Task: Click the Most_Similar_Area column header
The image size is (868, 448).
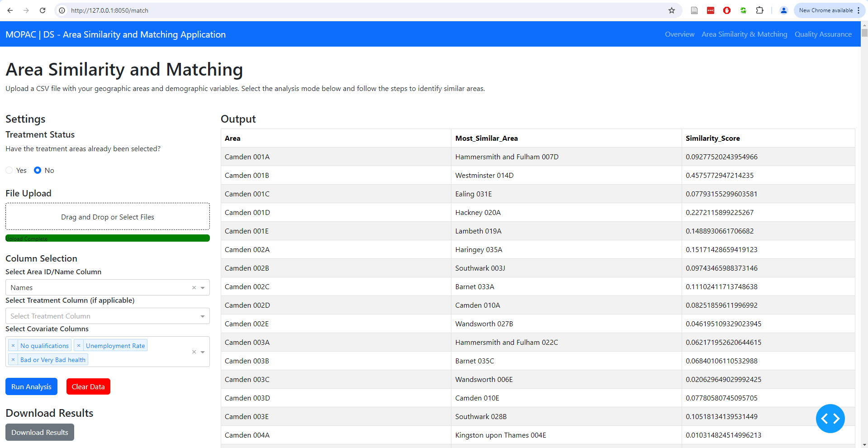Action: click(566, 138)
